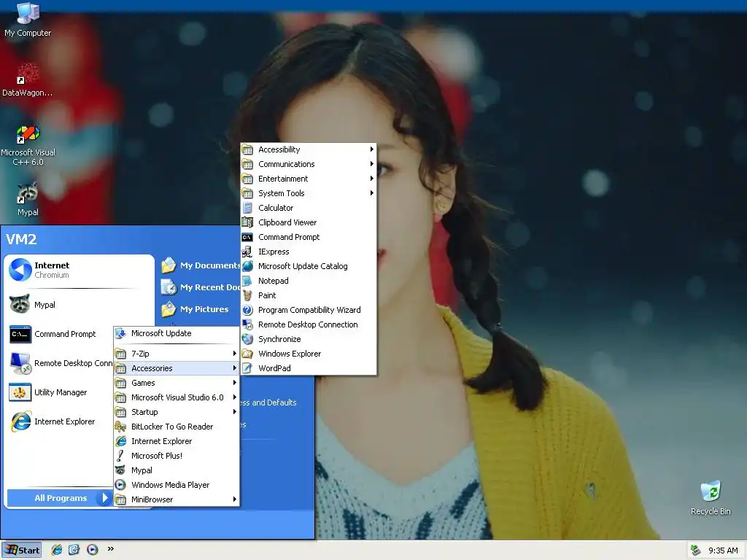Select My Computer desktop icon
Screen dimensions: 747x560
(x=28, y=20)
